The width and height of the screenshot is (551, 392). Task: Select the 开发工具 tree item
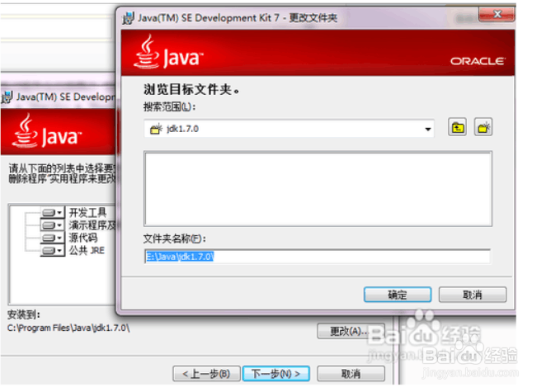[x=87, y=212]
